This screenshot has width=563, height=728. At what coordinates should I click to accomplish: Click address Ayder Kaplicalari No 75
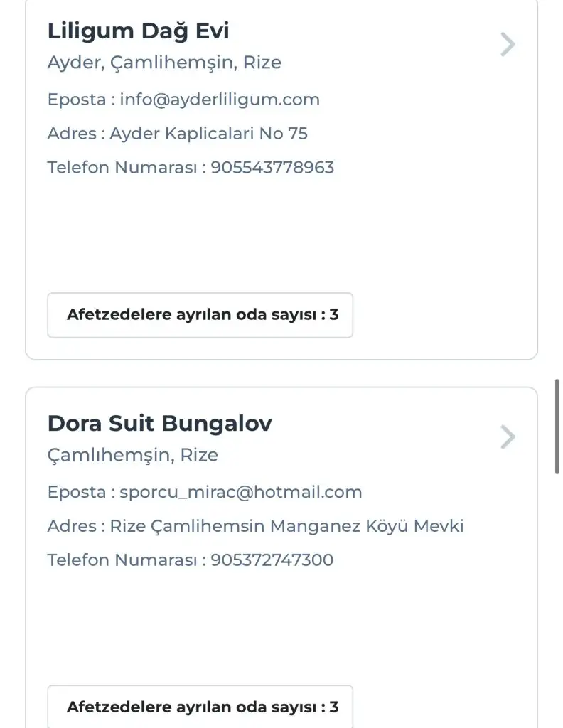coord(208,134)
